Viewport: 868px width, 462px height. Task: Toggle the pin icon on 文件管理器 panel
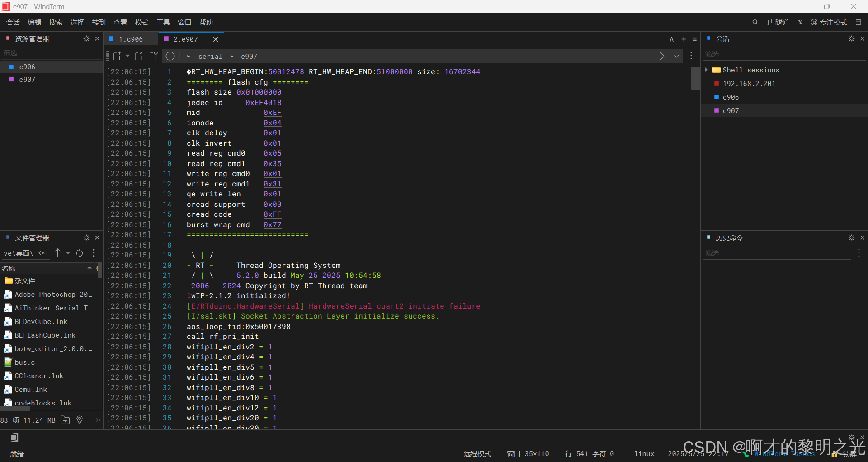(86, 237)
